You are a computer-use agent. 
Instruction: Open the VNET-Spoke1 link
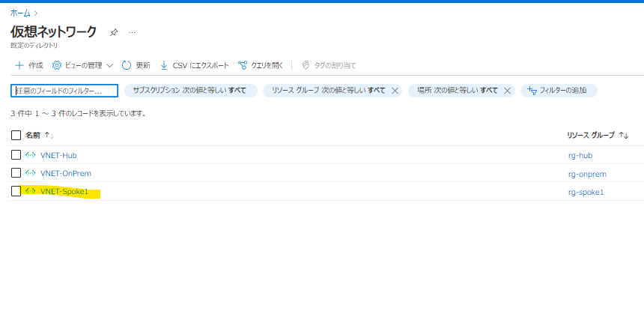(x=64, y=192)
